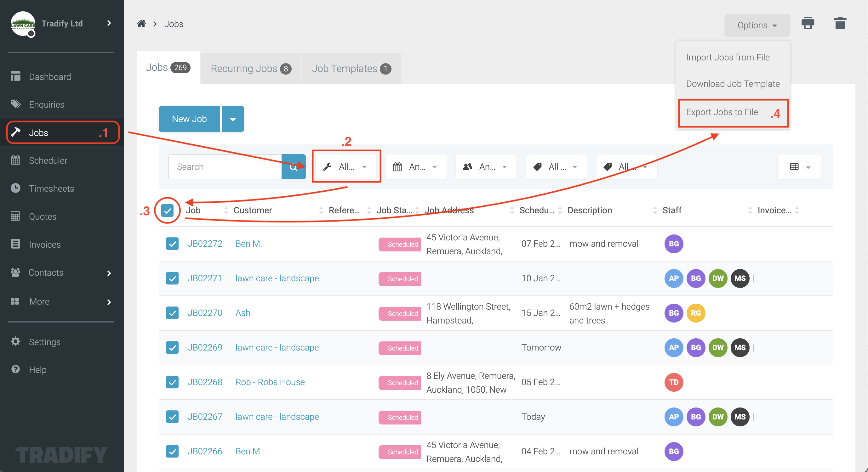Select Export Jobs to File
This screenshot has width=868, height=472.
coord(722,112)
